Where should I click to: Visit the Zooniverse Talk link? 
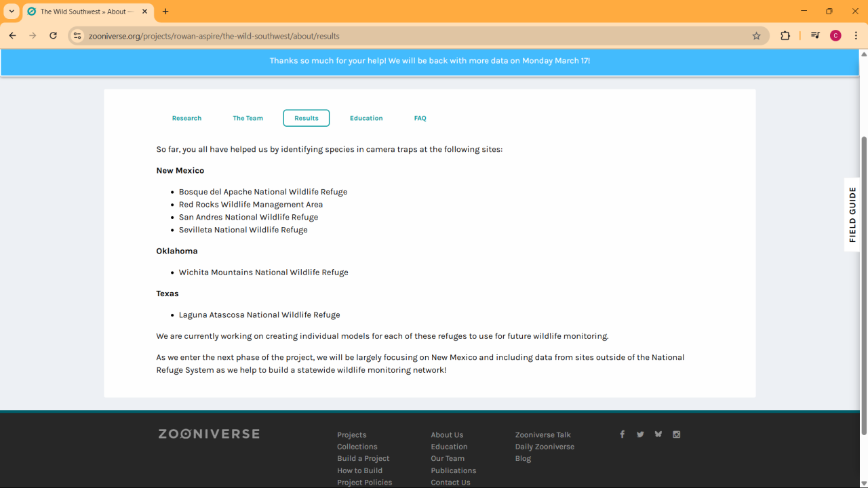point(543,435)
